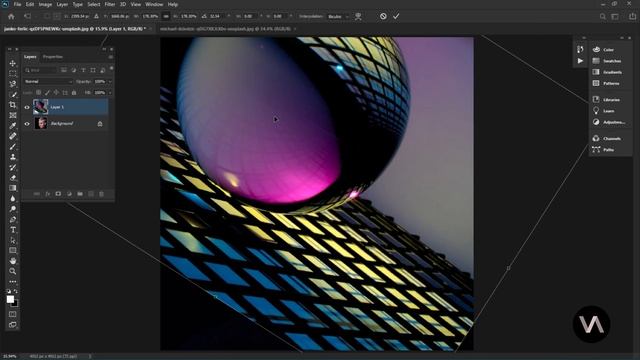Toggle Quick Mask mode
Screen dimensions: 640x360
point(13,314)
